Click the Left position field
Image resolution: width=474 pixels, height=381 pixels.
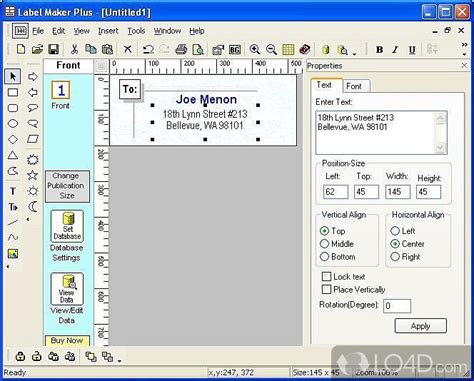click(x=335, y=192)
